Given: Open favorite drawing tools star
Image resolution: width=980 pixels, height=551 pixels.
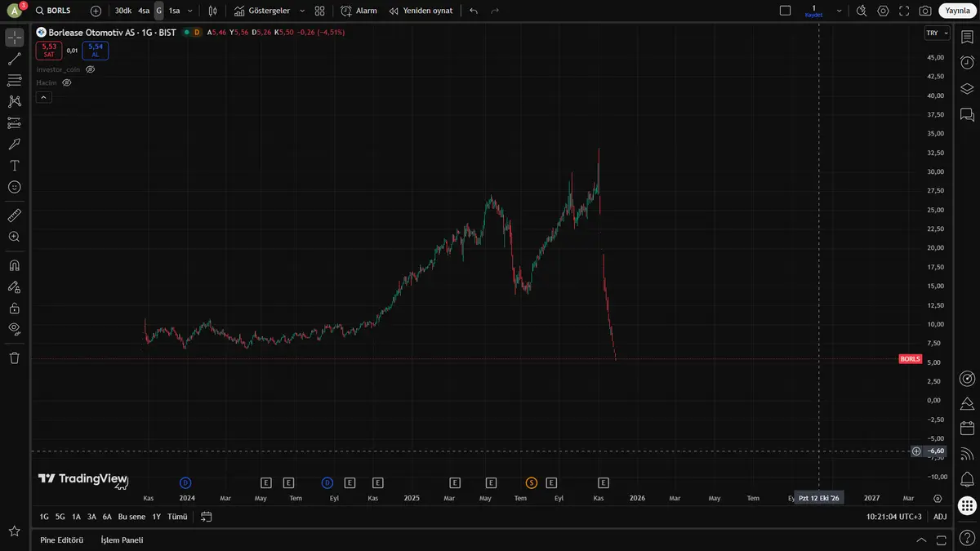Looking at the screenshot, I should [x=14, y=531].
